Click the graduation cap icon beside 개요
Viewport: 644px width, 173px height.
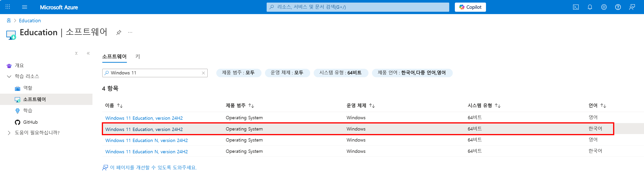pos(9,66)
